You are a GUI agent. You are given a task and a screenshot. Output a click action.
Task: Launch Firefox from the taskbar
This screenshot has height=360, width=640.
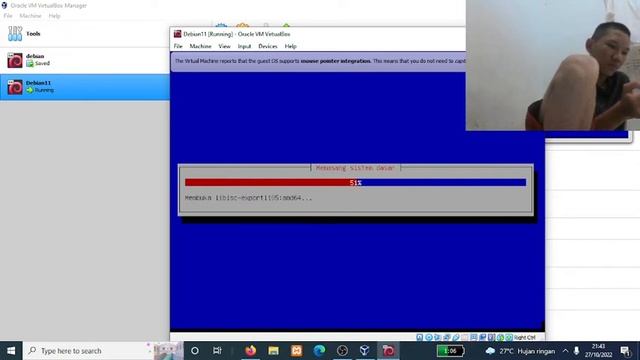click(251, 351)
